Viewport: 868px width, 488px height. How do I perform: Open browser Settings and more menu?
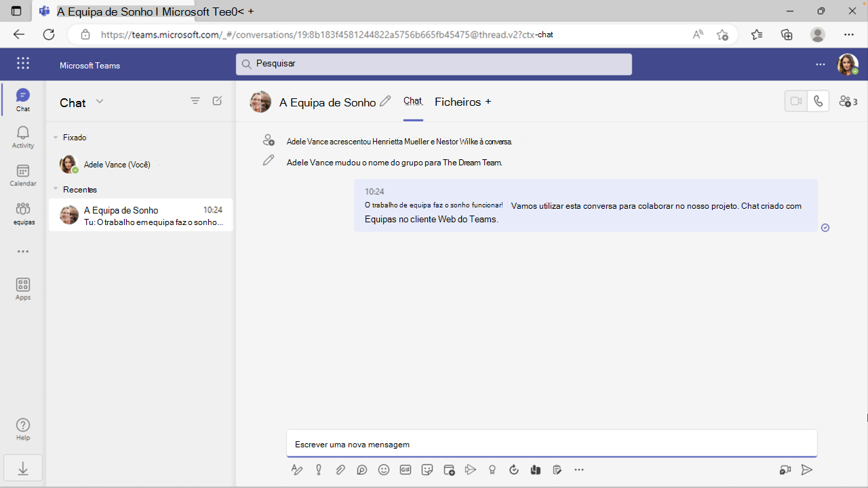click(849, 35)
